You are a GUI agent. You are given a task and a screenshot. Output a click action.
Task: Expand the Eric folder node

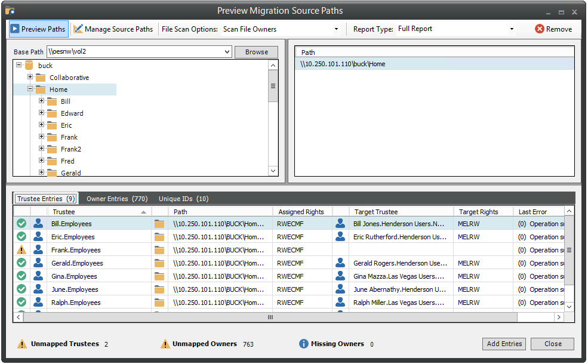click(42, 125)
